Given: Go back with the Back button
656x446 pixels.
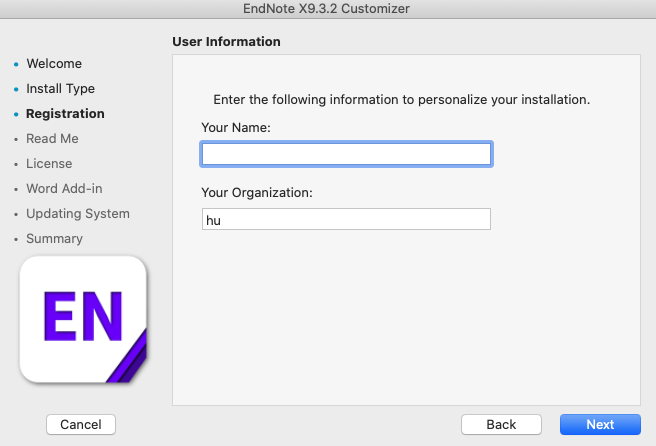Looking at the screenshot, I should pos(501,424).
